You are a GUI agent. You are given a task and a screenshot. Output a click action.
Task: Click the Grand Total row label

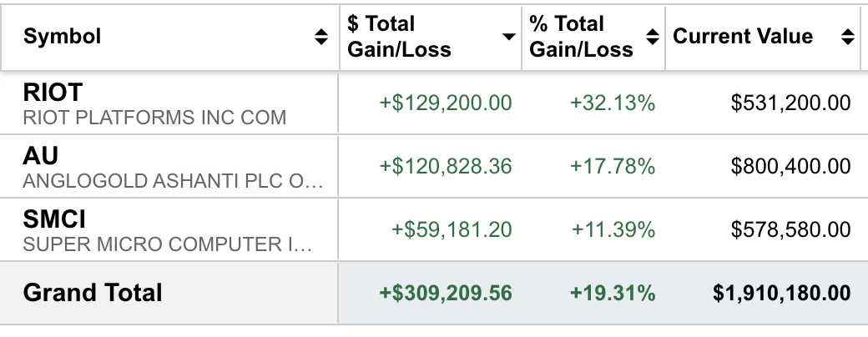coord(93,293)
